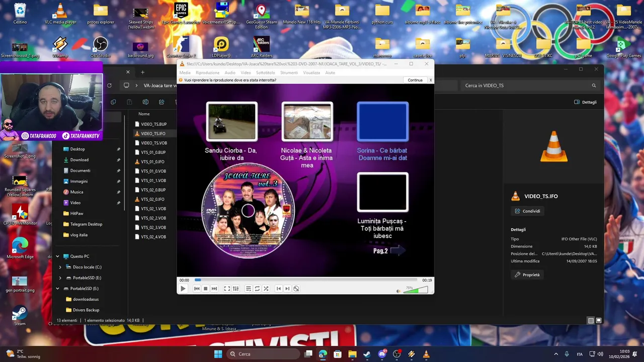Open the Media menu in VLC
Image resolution: width=644 pixels, height=362 pixels.
(x=185, y=72)
